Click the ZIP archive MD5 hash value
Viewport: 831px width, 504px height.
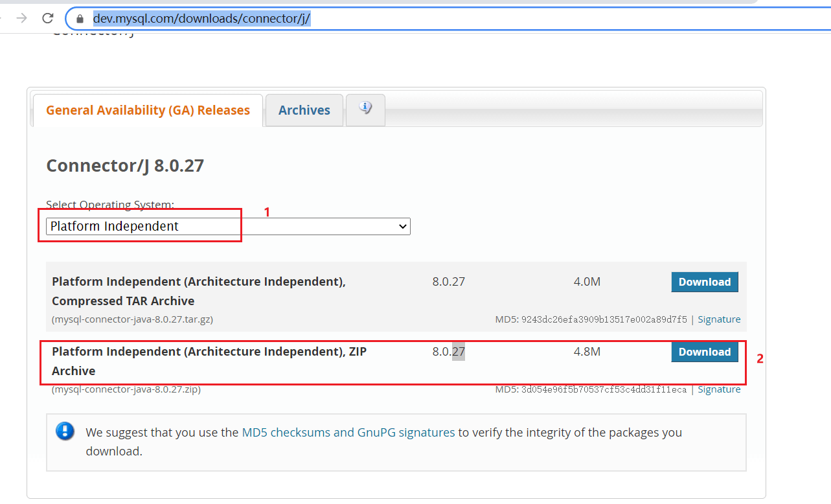(x=604, y=389)
